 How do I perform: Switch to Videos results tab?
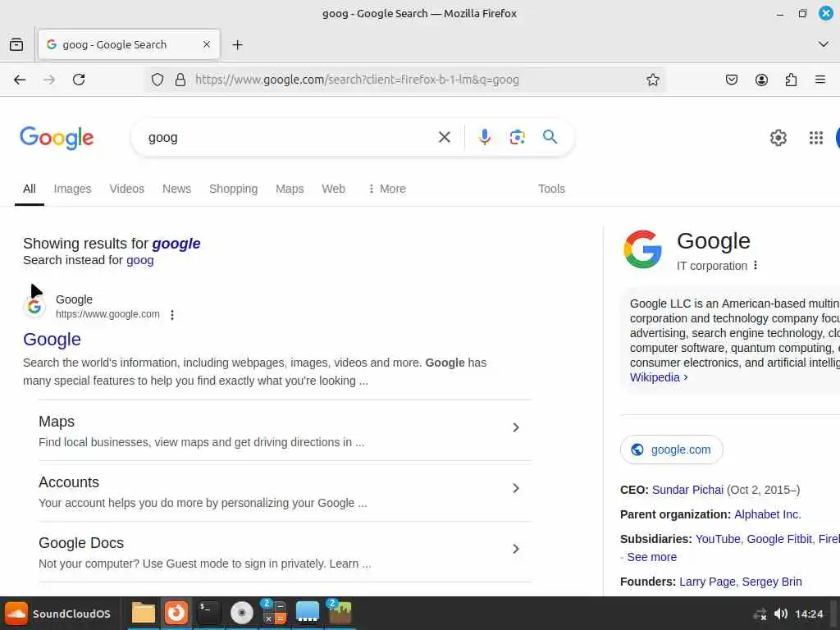coord(127,189)
